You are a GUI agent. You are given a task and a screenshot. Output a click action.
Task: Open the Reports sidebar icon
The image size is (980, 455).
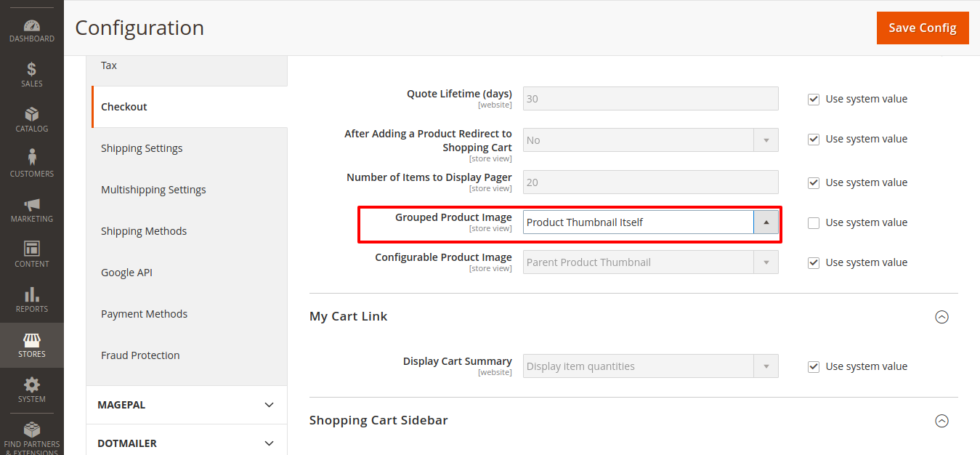[31, 299]
